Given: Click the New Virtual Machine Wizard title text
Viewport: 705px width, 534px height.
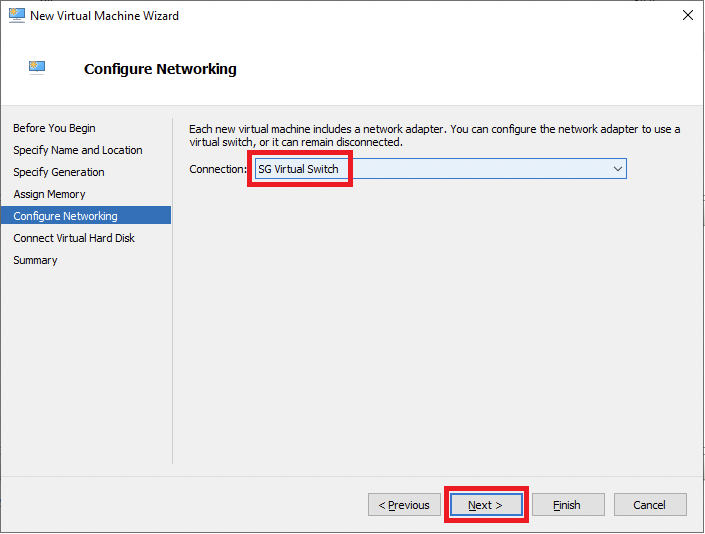Looking at the screenshot, I should tap(104, 16).
